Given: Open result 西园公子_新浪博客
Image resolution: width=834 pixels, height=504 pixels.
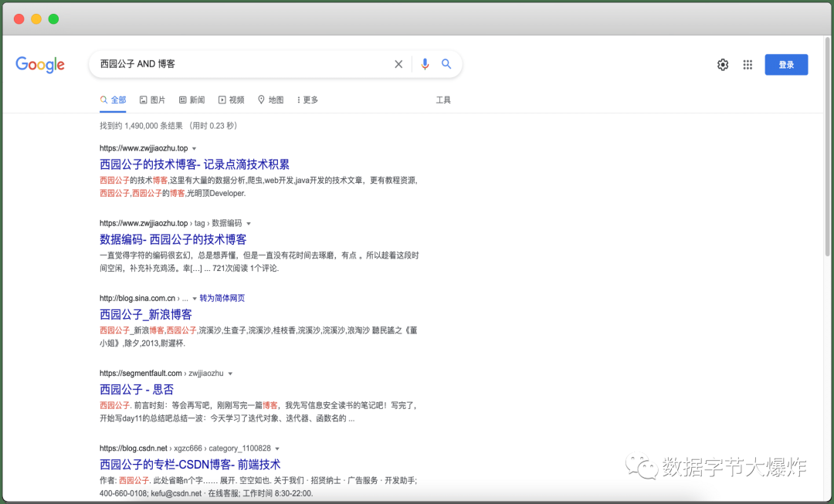Looking at the screenshot, I should tap(146, 314).
